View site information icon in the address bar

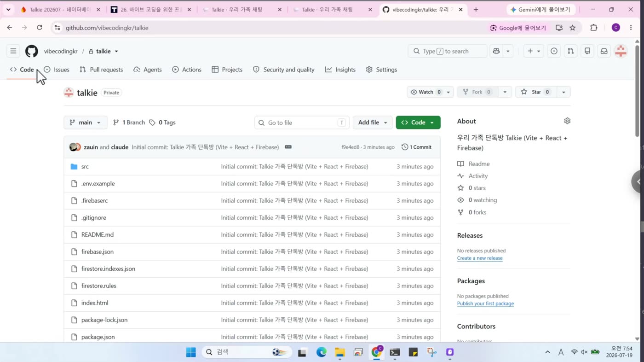(57, 28)
